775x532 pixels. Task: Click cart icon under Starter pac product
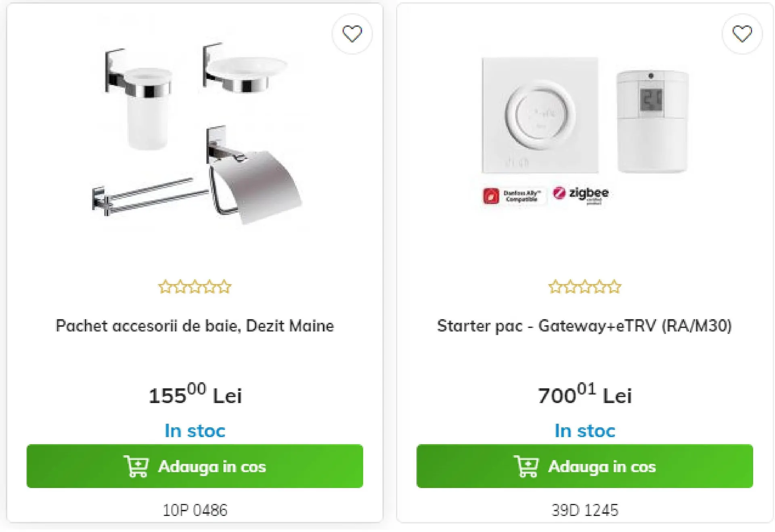[x=526, y=466]
